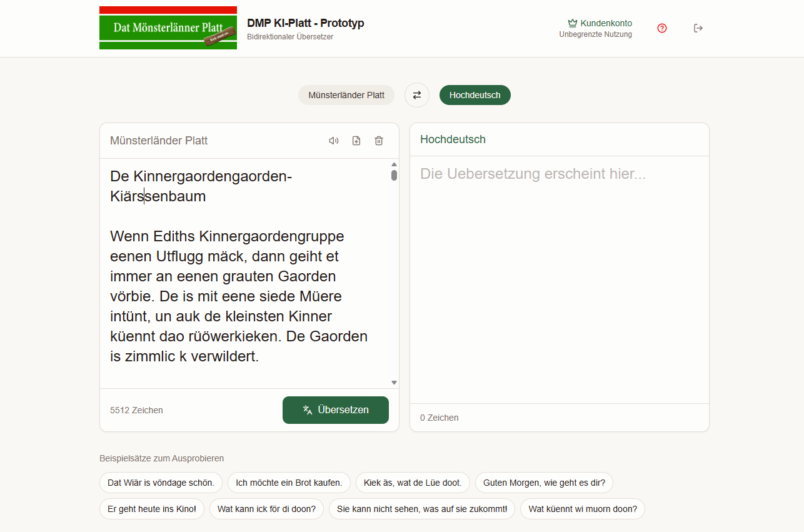Play audio with the speaker icon
The image size is (804, 532).
(x=334, y=141)
